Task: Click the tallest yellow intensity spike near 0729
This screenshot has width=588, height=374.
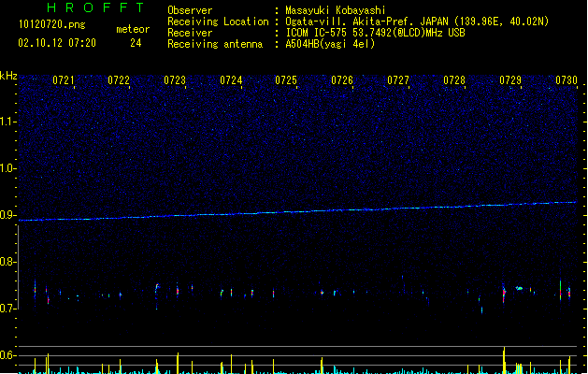Action: pyautogui.click(x=504, y=361)
